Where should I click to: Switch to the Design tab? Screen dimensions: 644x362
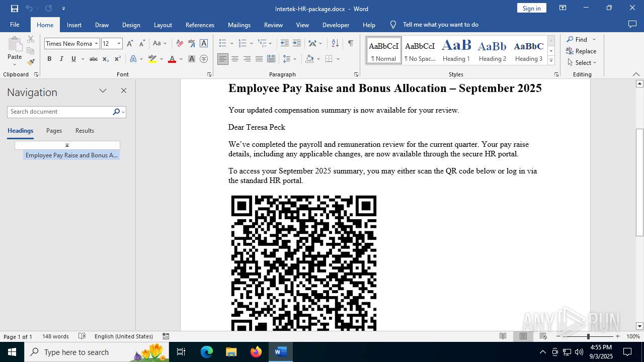tap(131, 25)
